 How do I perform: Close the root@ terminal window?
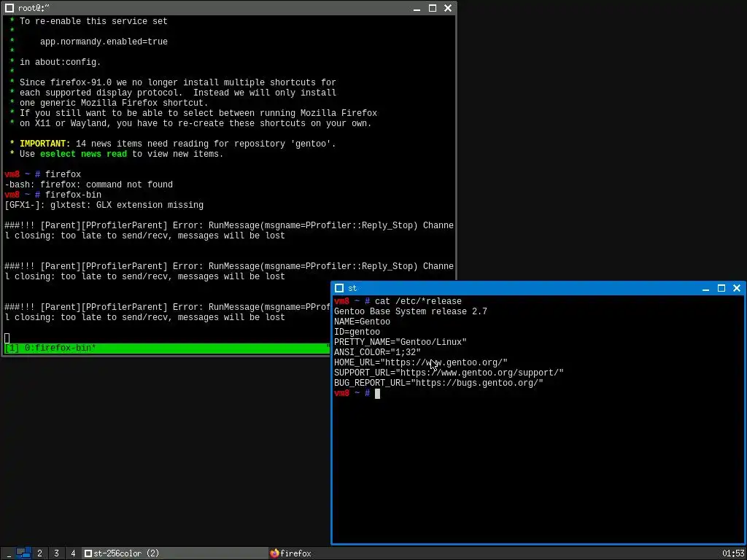click(x=448, y=8)
